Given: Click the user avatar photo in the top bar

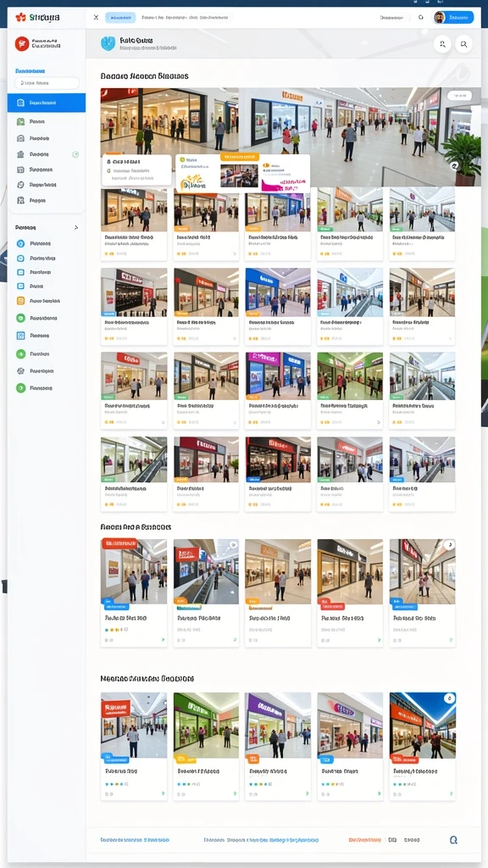Looking at the screenshot, I should 440,17.
